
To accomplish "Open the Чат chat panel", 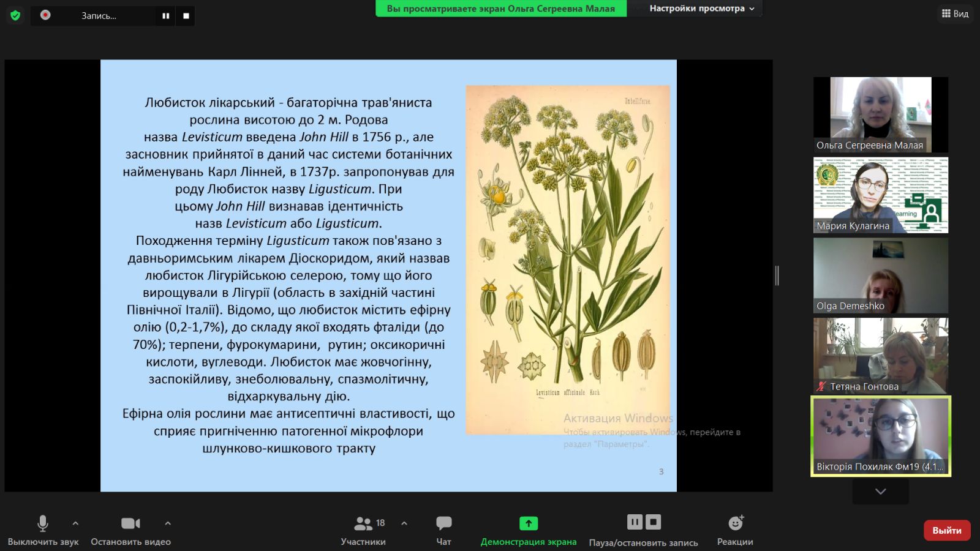I will [443, 530].
